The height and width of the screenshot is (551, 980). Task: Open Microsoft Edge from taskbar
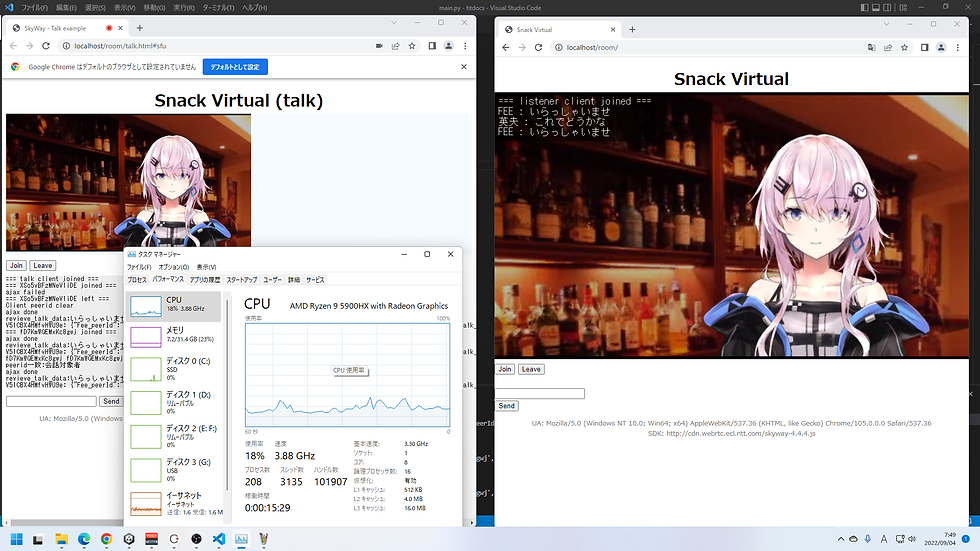84,539
